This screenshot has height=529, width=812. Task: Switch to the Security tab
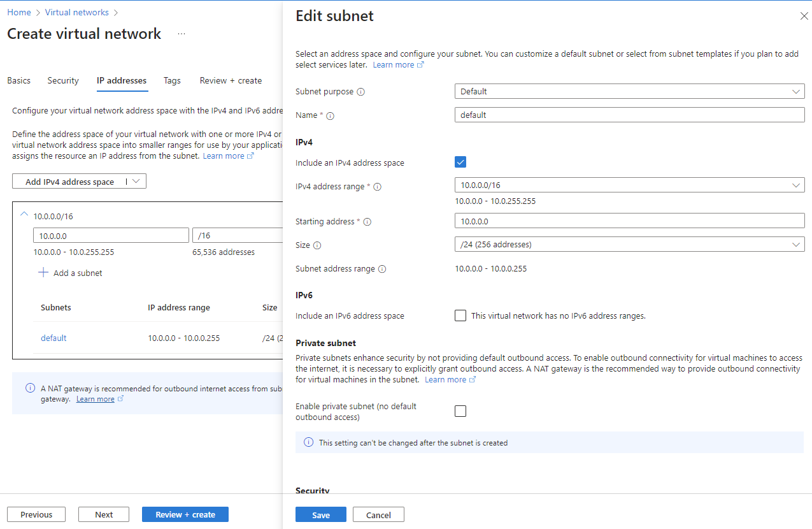point(63,80)
